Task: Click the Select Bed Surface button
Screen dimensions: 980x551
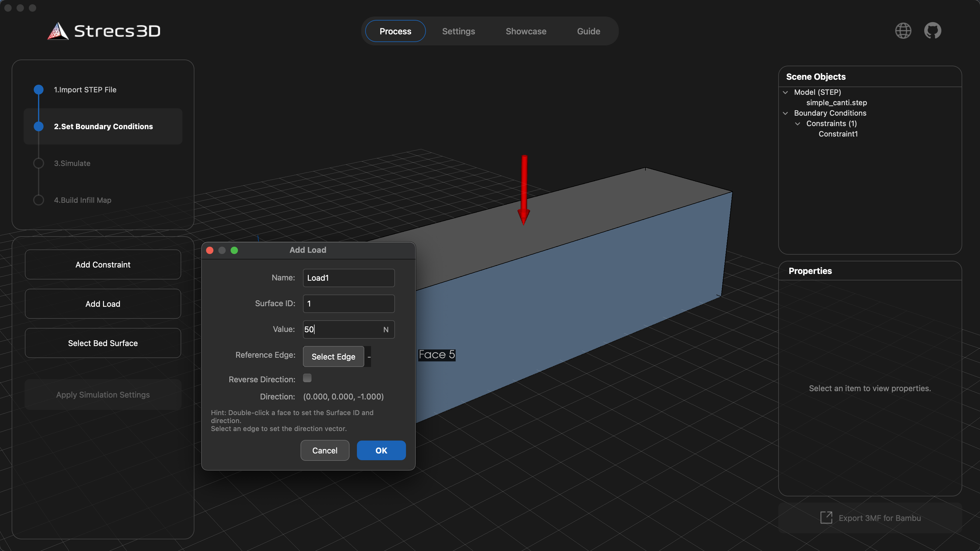Action: 103,343
